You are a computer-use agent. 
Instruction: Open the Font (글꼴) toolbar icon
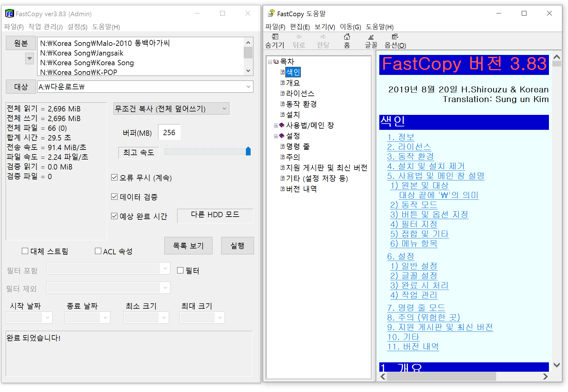371,37
